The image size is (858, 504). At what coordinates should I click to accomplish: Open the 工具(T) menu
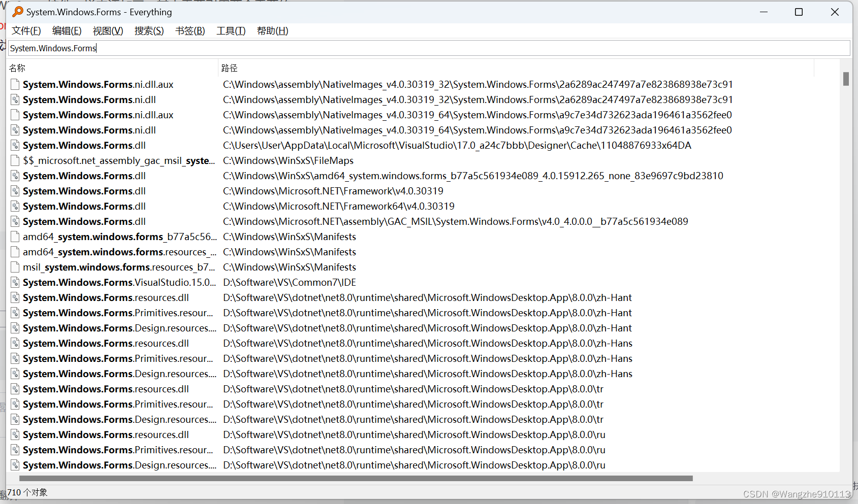[231, 30]
